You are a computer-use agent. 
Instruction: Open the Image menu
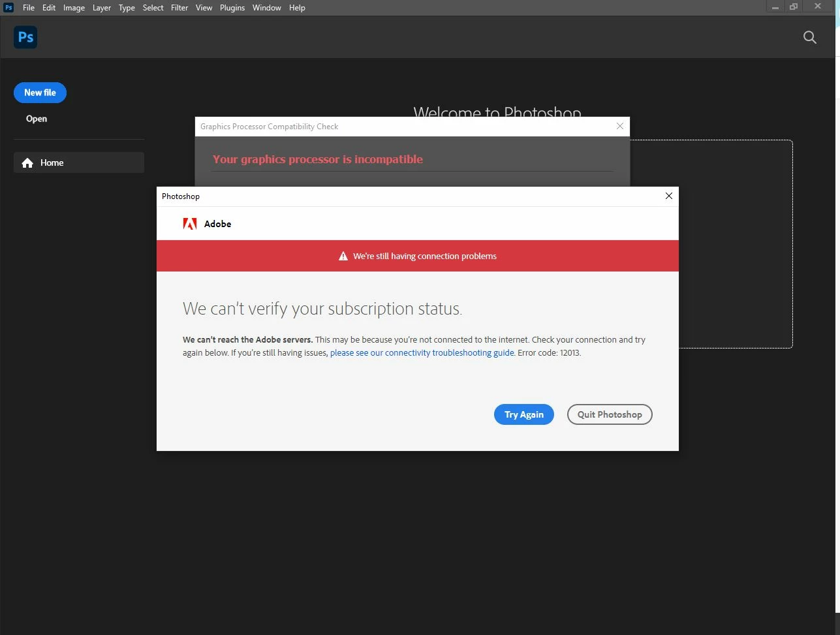coord(74,8)
